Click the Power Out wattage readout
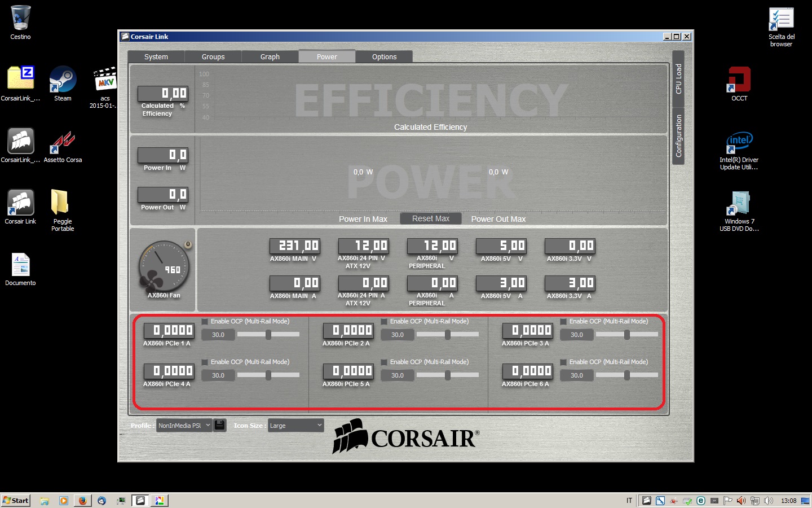Viewport: 812px width, 508px height. click(163, 194)
